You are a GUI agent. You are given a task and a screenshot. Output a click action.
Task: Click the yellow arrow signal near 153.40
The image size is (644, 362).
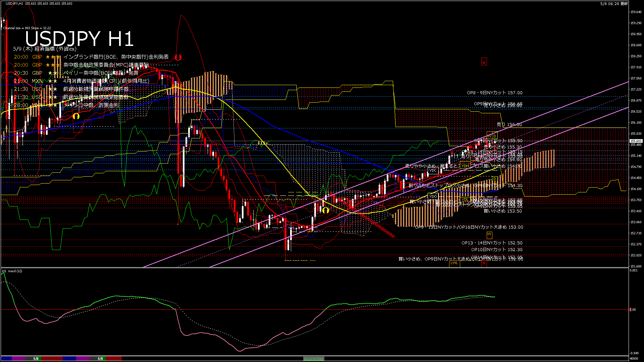coord(325,210)
